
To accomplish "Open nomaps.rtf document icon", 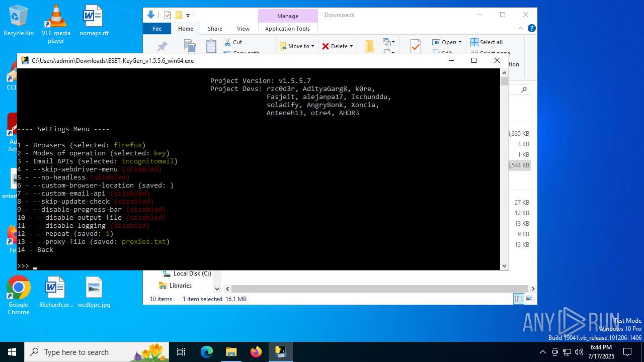I will [x=94, y=21].
